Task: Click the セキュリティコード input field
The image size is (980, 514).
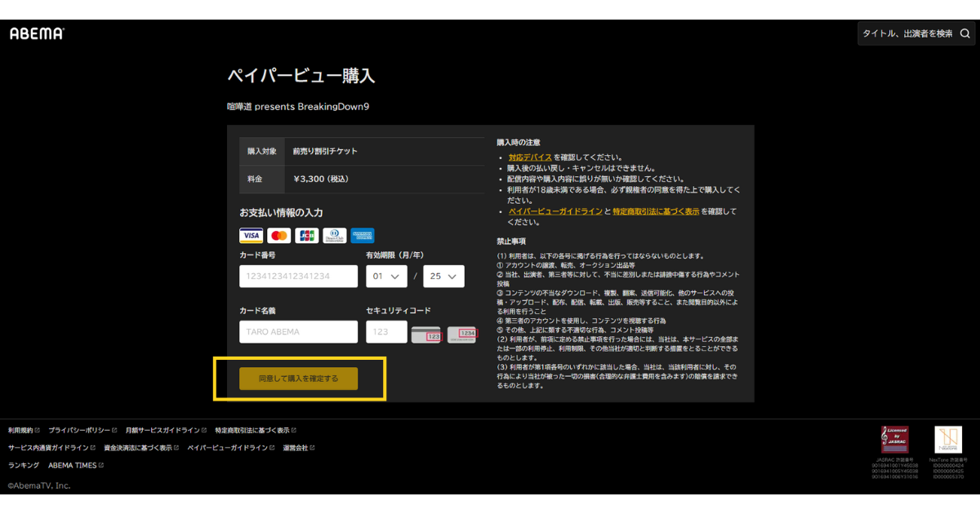Action: [386, 332]
